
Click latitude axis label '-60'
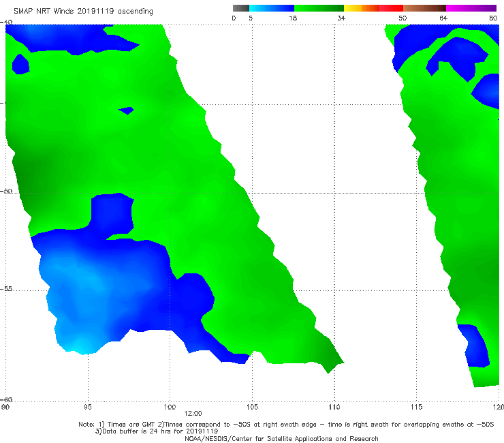tap(6, 400)
